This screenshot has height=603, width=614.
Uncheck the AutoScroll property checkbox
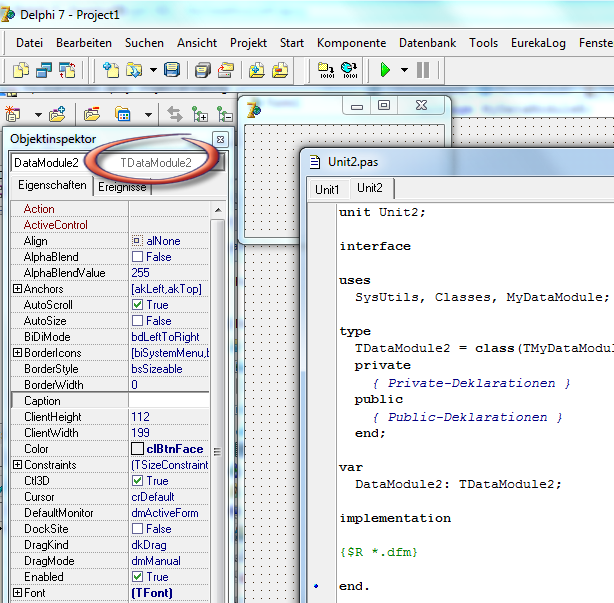pos(138,305)
